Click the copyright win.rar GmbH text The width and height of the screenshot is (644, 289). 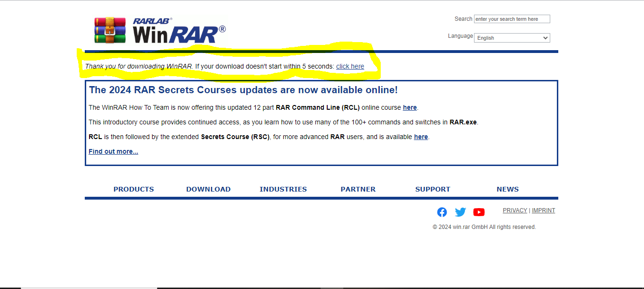point(484,227)
